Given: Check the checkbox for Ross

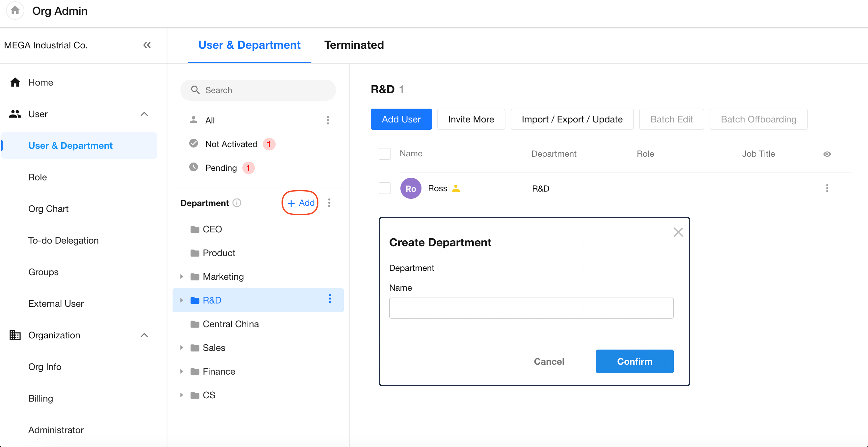Looking at the screenshot, I should tap(385, 188).
